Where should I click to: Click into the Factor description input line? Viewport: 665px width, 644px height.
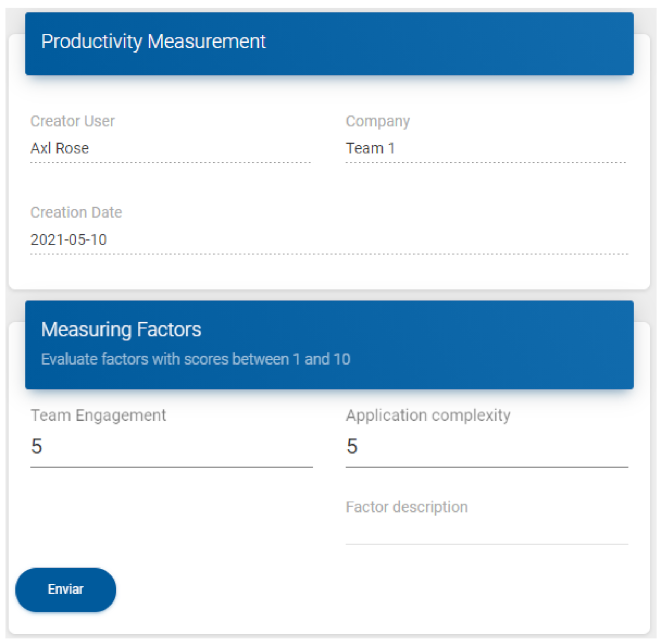[x=486, y=533]
